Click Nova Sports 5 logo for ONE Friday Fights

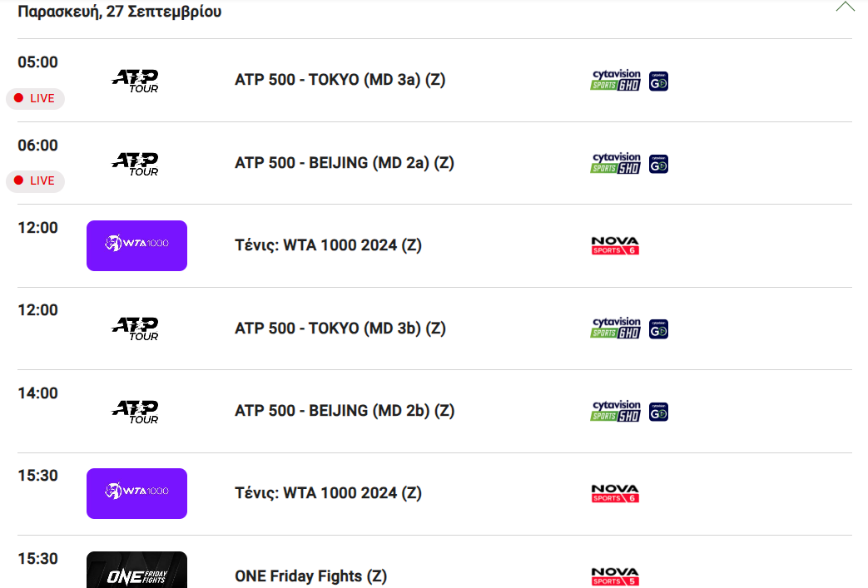[x=615, y=576]
